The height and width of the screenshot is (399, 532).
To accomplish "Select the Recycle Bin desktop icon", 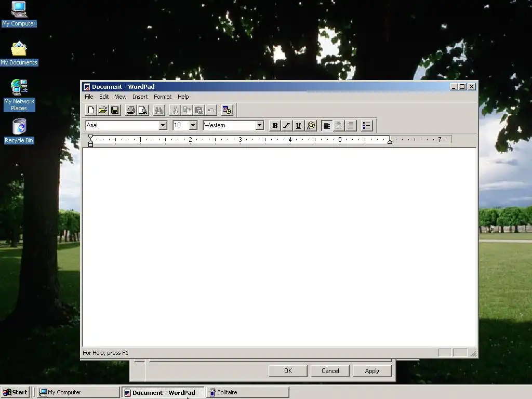I will tap(19, 131).
